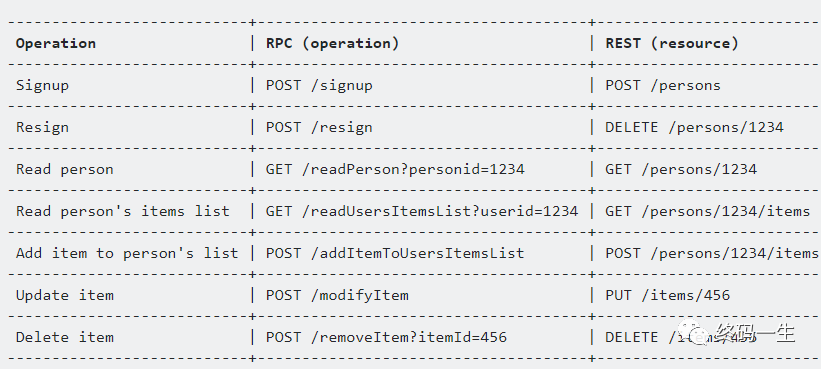Click DELETE /persons/1234 text
This screenshot has width=822, height=369.
click(695, 127)
